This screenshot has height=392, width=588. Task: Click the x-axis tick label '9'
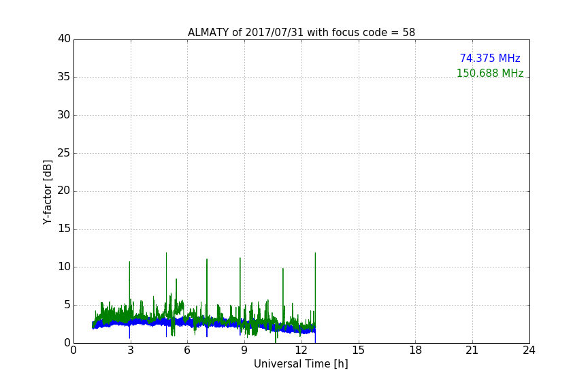244,350
